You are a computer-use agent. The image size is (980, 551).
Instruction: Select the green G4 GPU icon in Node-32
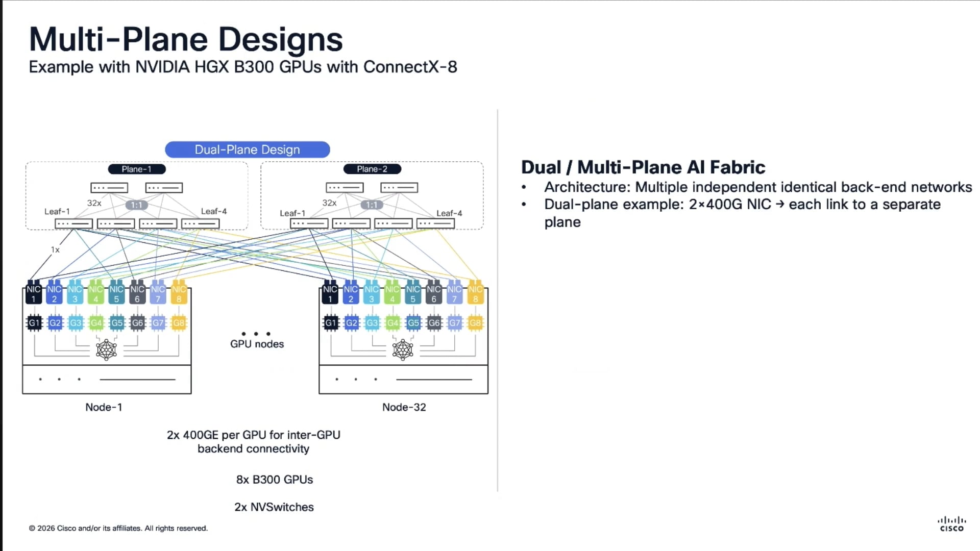click(393, 322)
